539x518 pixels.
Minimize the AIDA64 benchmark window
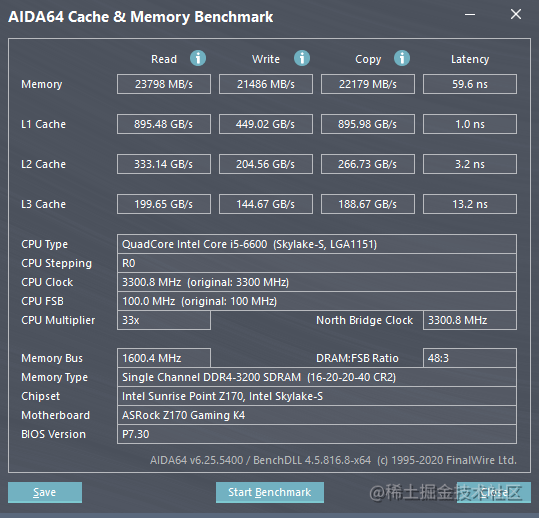pos(470,15)
